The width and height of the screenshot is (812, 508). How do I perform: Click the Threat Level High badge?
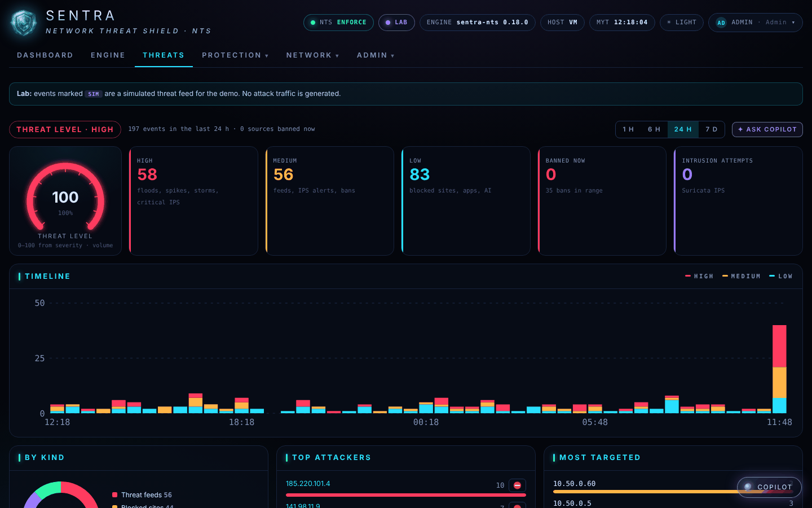(x=65, y=129)
